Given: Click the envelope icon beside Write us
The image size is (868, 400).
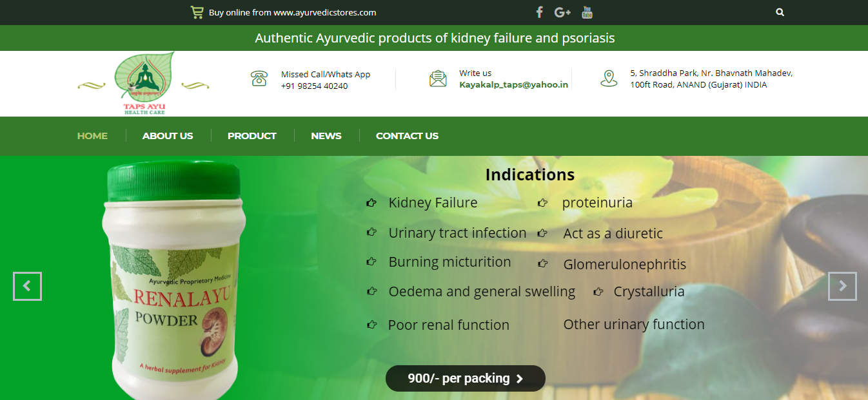Looking at the screenshot, I should tap(438, 79).
